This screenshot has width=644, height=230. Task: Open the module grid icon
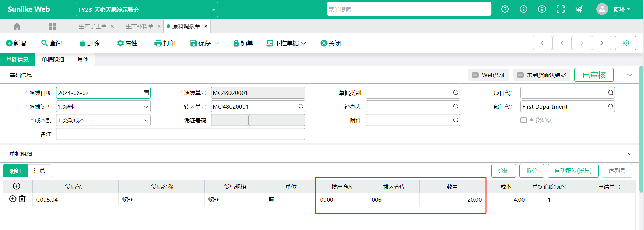52,26
